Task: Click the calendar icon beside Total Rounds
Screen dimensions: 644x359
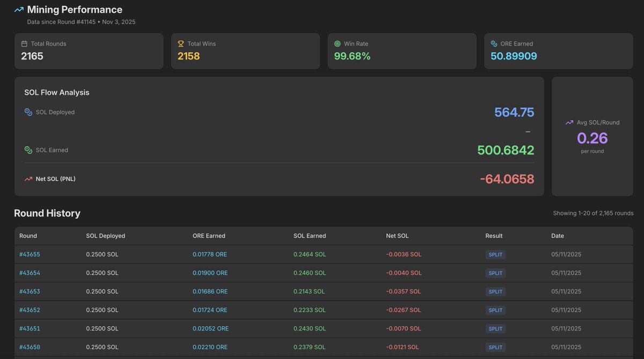Action: (24, 43)
